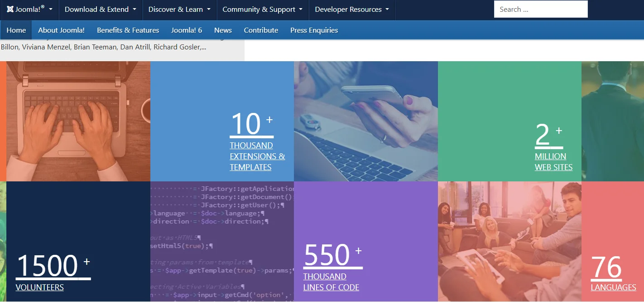
Task: Open the Joomla! dropdown in the top bar
Action: (x=29, y=8)
